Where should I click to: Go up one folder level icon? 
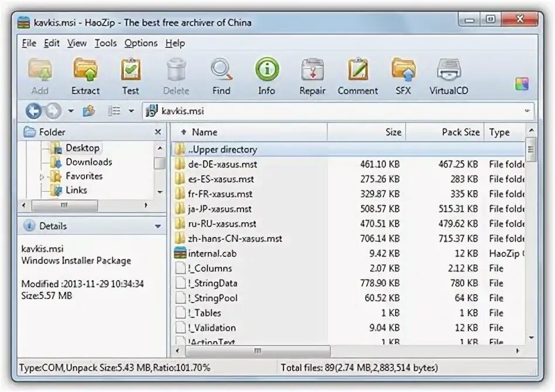point(89,111)
